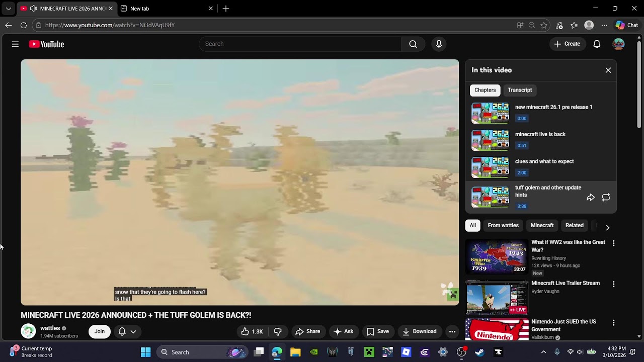Open more video actions ellipsis
This screenshot has width=644, height=362.
[x=452, y=331]
